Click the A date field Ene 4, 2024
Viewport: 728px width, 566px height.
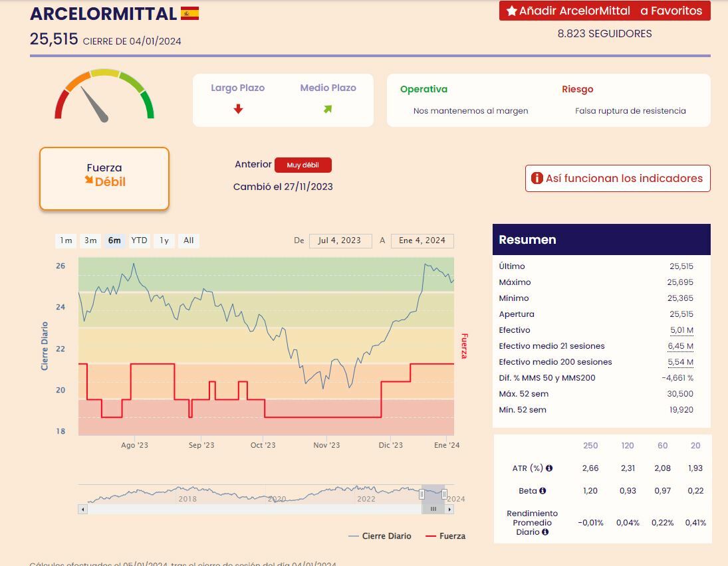coord(422,240)
